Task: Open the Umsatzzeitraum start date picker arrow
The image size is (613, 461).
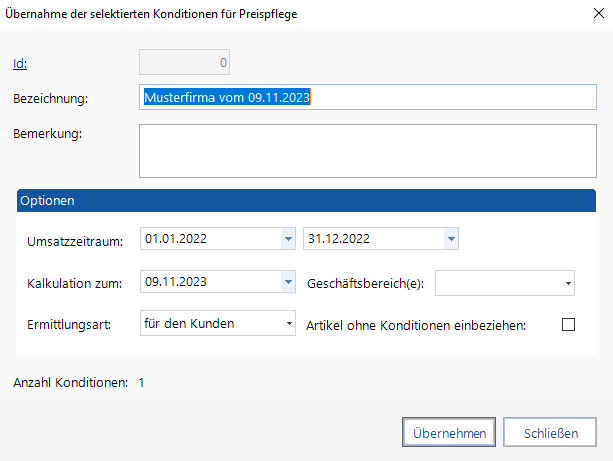Action: (288, 240)
